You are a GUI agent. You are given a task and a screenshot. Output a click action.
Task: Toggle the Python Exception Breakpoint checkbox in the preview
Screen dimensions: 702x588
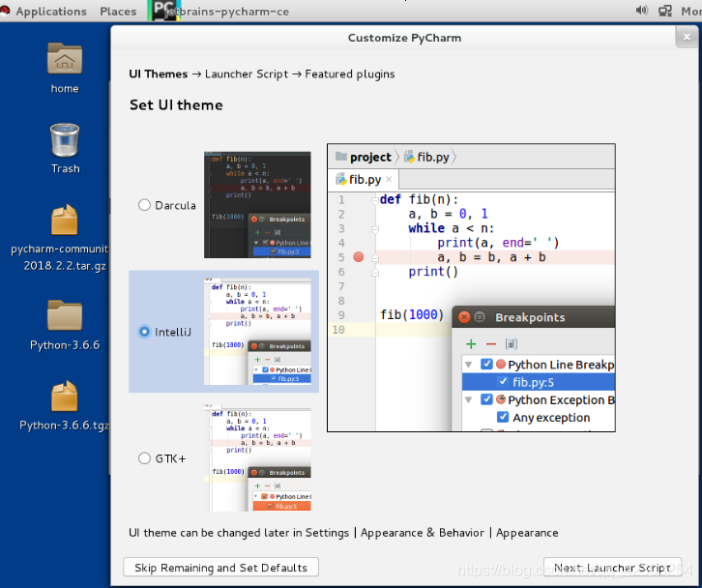486,399
